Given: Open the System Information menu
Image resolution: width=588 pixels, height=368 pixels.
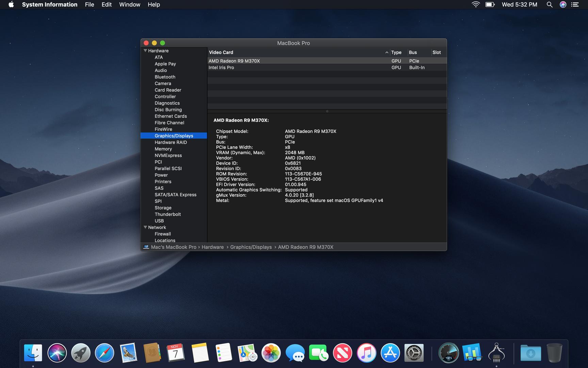Looking at the screenshot, I should click(50, 4).
